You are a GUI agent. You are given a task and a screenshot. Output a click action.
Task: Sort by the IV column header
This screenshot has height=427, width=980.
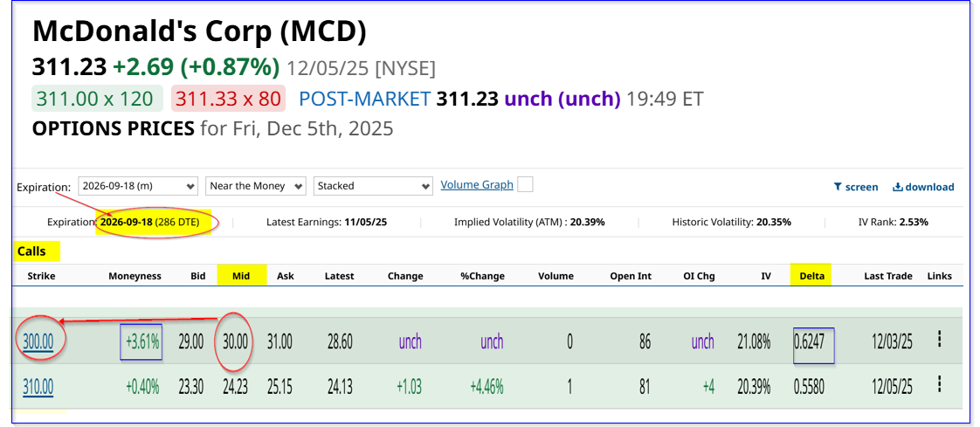[766, 276]
